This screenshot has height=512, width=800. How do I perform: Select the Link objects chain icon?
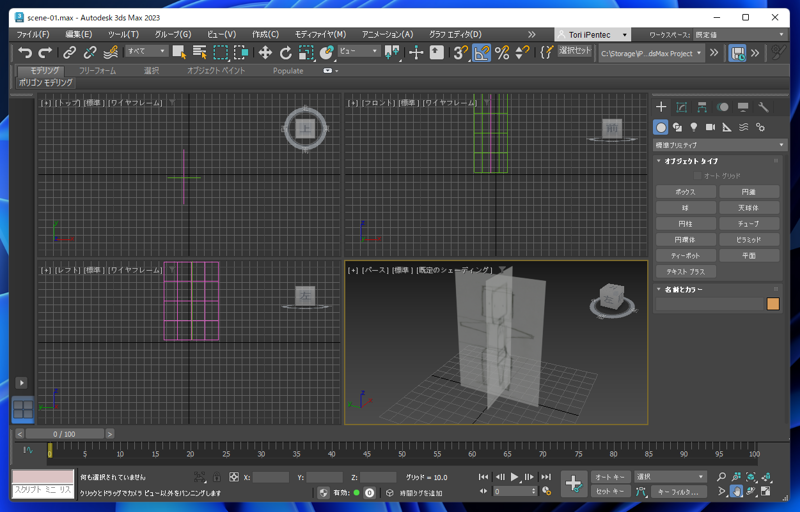(69, 52)
